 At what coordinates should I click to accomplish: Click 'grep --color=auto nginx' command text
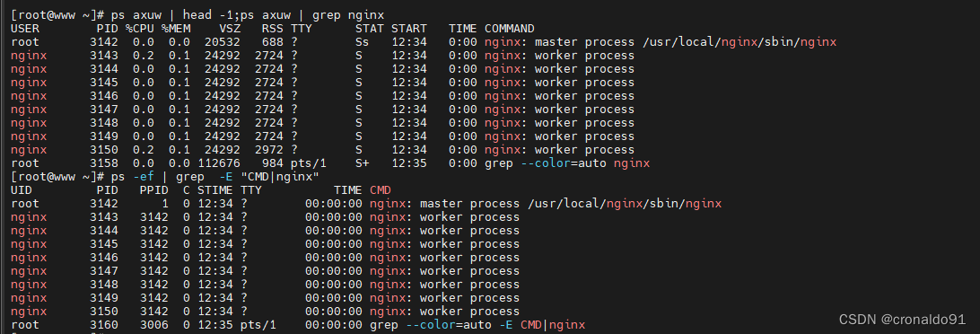tap(567, 163)
